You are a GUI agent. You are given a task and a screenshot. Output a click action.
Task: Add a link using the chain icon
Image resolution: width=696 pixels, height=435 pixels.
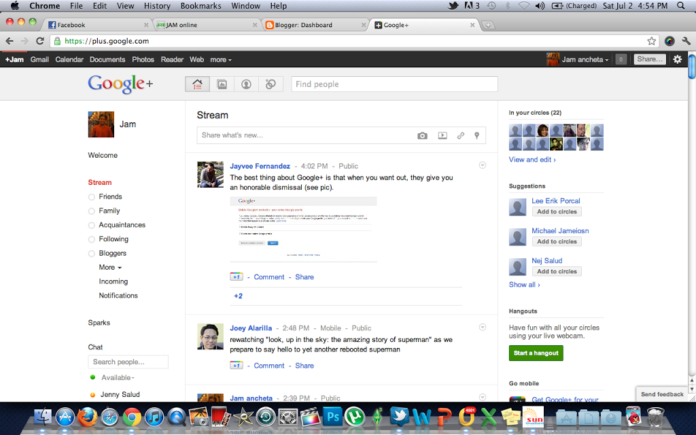[x=461, y=135]
